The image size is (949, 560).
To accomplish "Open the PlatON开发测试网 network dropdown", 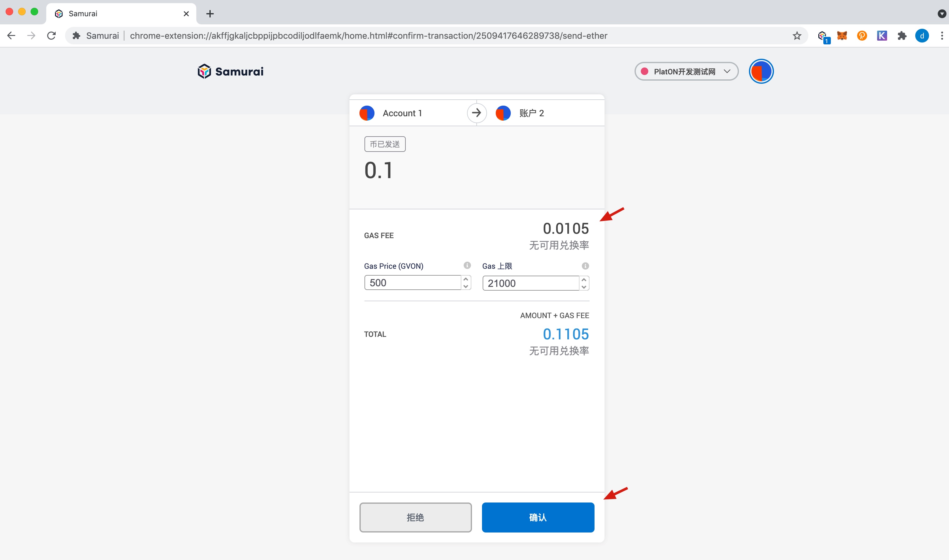I will [686, 71].
